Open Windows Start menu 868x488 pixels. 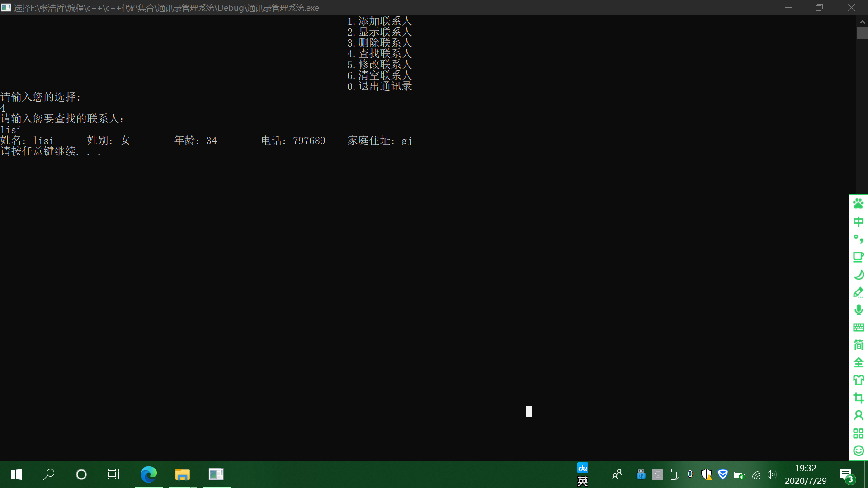[16, 474]
